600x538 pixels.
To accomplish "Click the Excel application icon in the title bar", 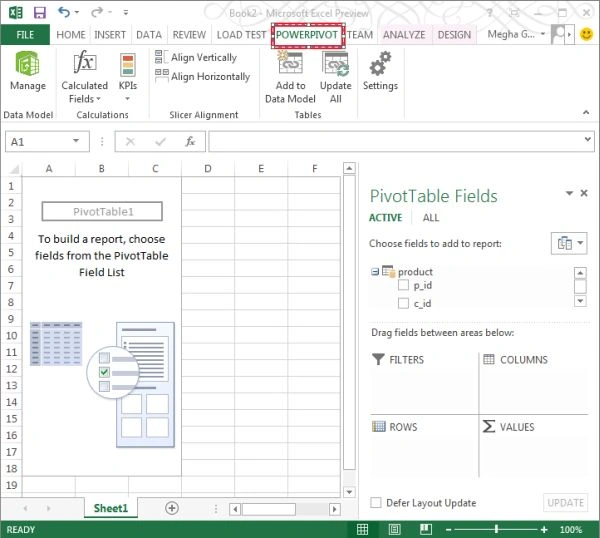I will (x=16, y=13).
